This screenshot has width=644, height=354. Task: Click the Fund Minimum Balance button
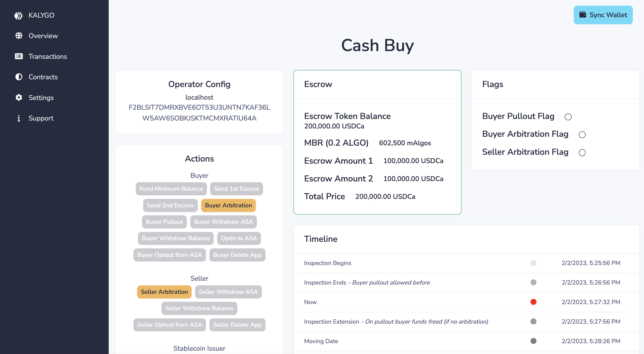pyautogui.click(x=171, y=189)
